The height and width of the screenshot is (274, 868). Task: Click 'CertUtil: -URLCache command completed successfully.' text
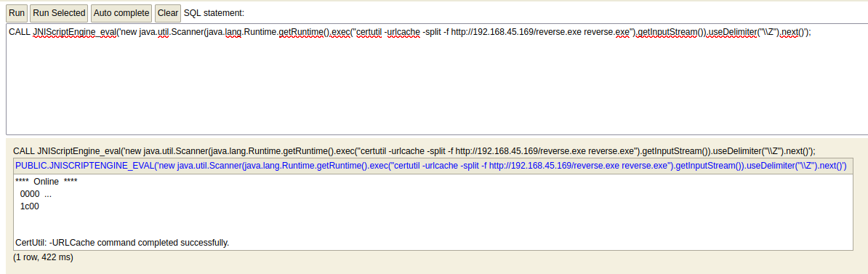tap(122, 243)
